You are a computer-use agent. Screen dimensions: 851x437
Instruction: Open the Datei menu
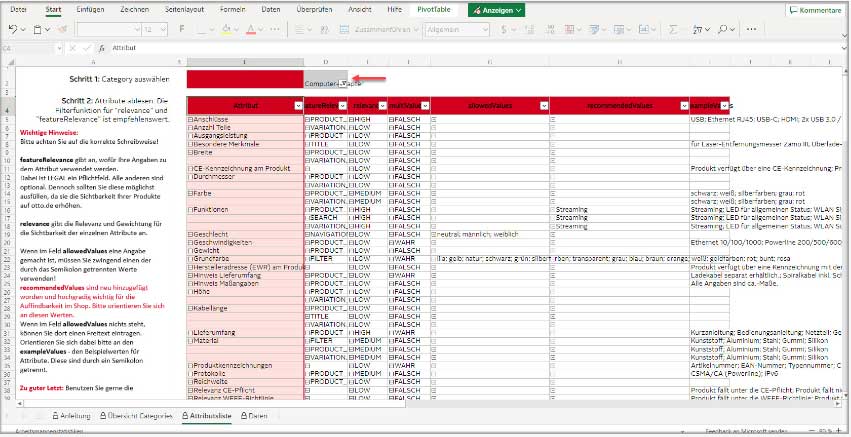click(x=19, y=10)
